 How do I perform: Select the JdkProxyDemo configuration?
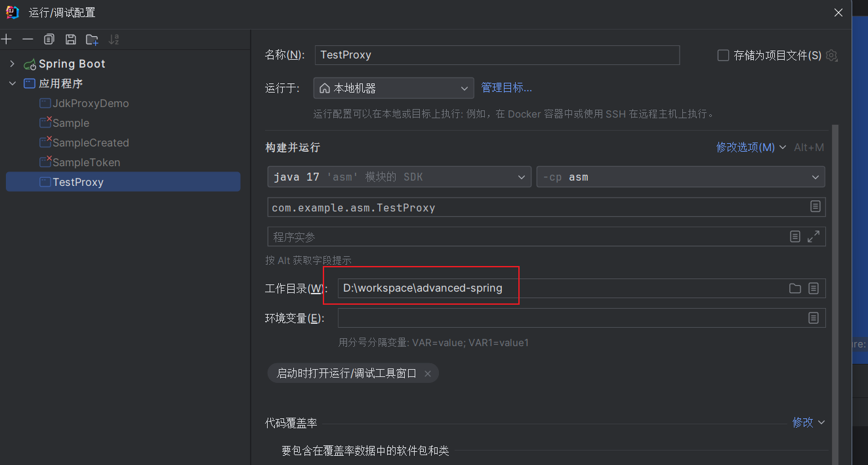click(x=91, y=103)
